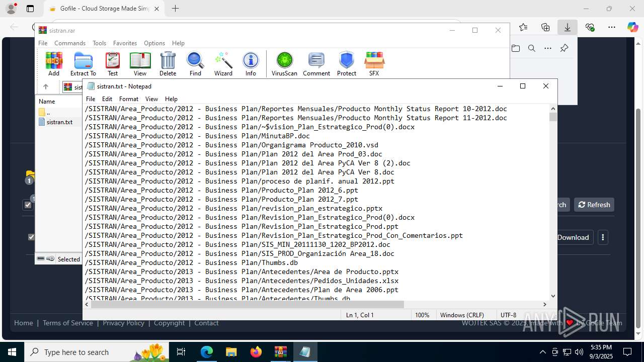Open the Copyright footer link
The width and height of the screenshot is (644, 362).
tap(169, 323)
